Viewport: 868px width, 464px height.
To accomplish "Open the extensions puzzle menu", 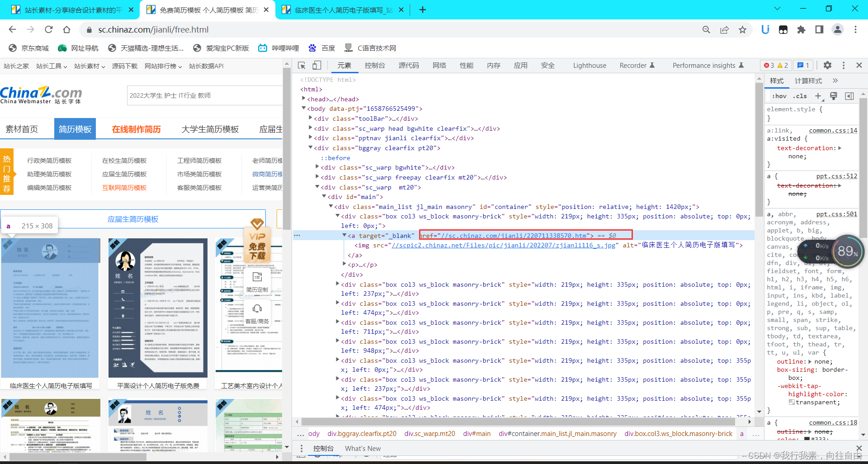I will 801,29.
